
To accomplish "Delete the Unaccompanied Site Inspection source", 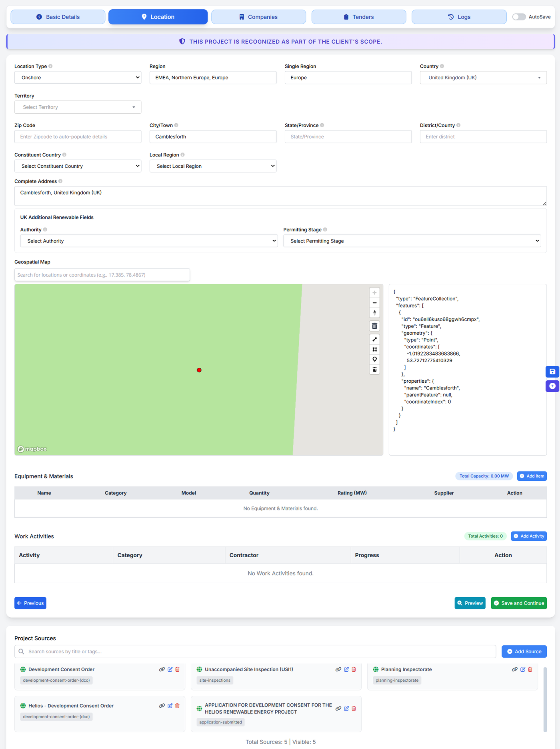I will pos(354,669).
